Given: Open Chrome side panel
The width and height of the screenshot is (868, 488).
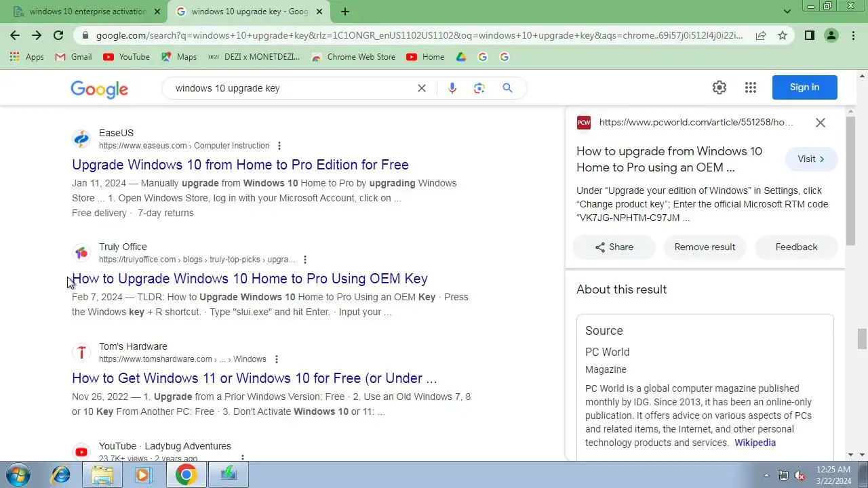Looking at the screenshot, I should pyautogui.click(x=810, y=35).
